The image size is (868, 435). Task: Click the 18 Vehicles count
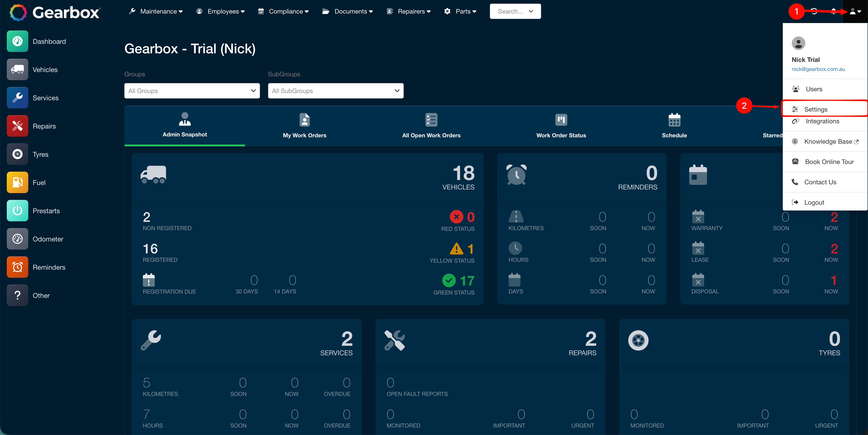(464, 173)
